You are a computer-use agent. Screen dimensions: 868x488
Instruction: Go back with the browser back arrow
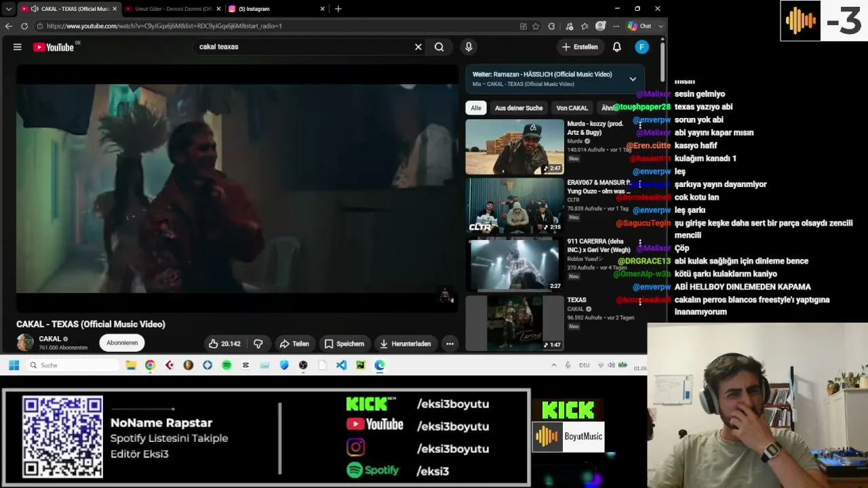(x=9, y=26)
